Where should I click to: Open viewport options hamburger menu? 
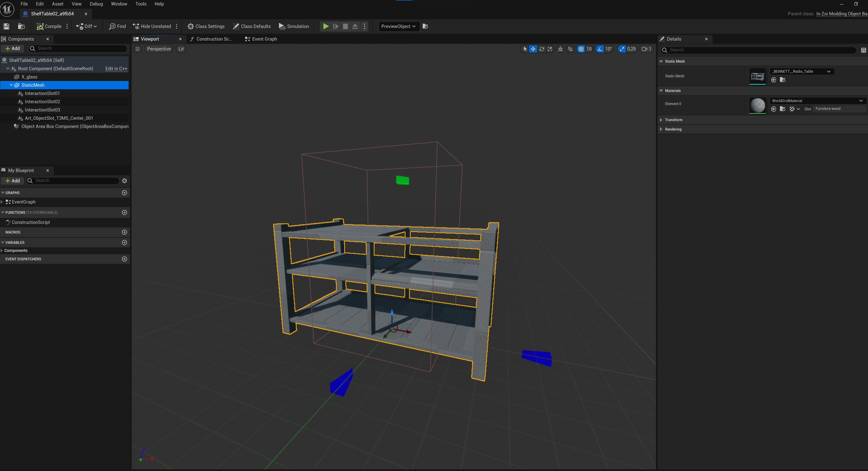click(x=138, y=49)
